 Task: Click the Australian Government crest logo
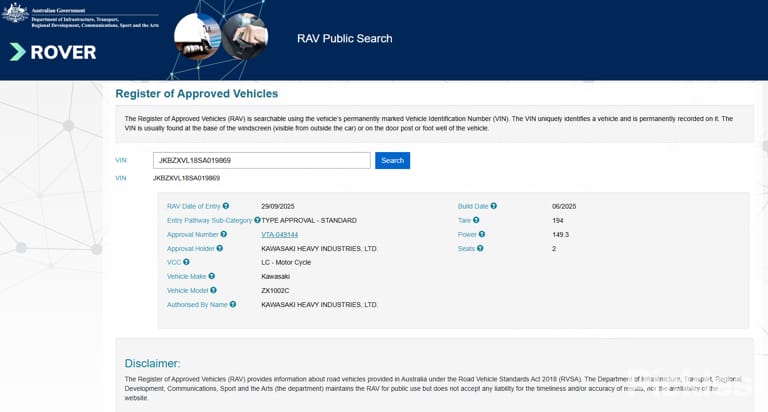point(15,13)
